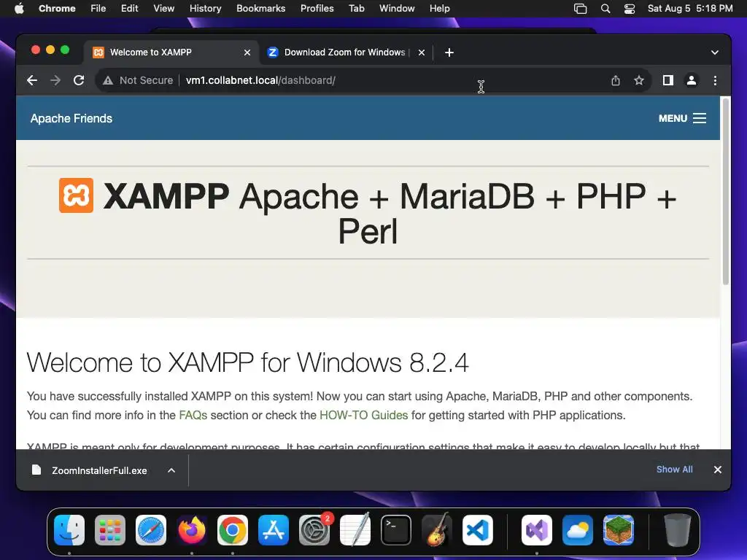This screenshot has height=560, width=747.
Task: Open Control Center icon
Action: (630, 9)
